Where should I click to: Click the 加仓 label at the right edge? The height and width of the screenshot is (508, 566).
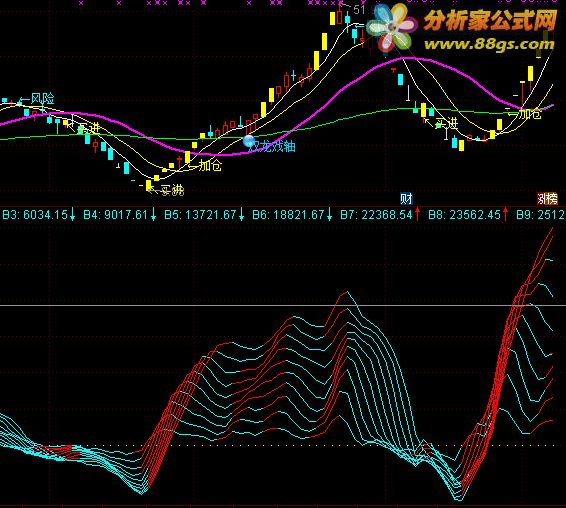[525, 114]
